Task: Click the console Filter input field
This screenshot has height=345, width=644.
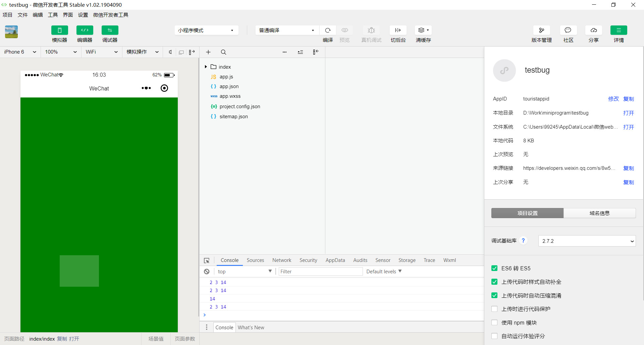Action: pos(320,272)
